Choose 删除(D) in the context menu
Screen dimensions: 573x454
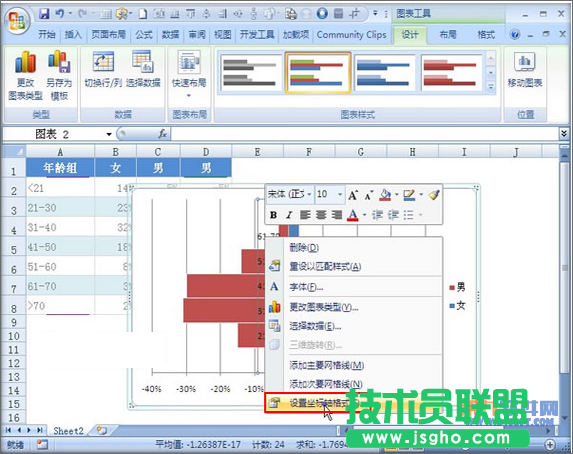click(354, 248)
